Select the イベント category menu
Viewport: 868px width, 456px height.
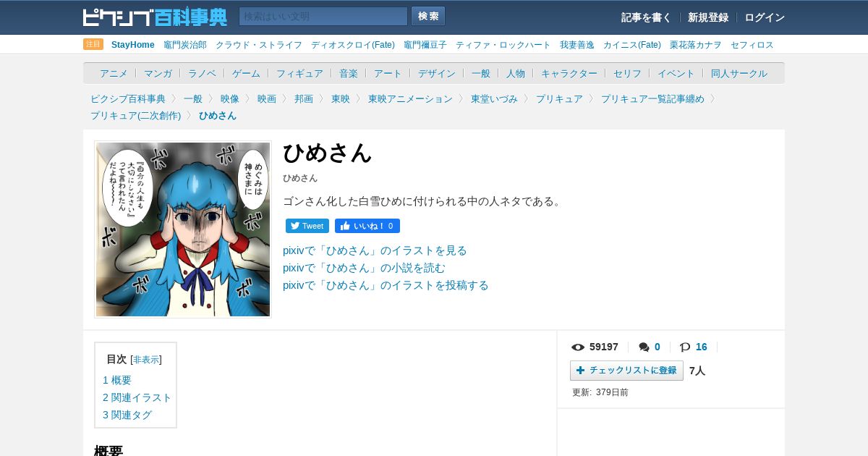(676, 73)
